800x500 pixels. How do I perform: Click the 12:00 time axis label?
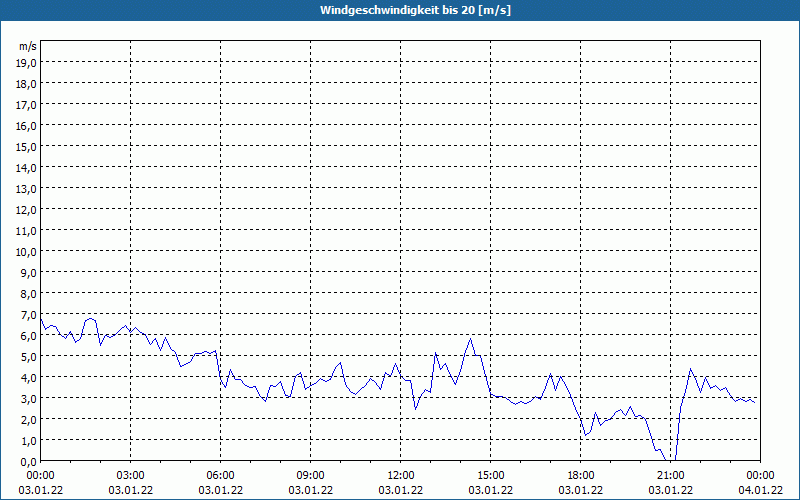point(401,476)
